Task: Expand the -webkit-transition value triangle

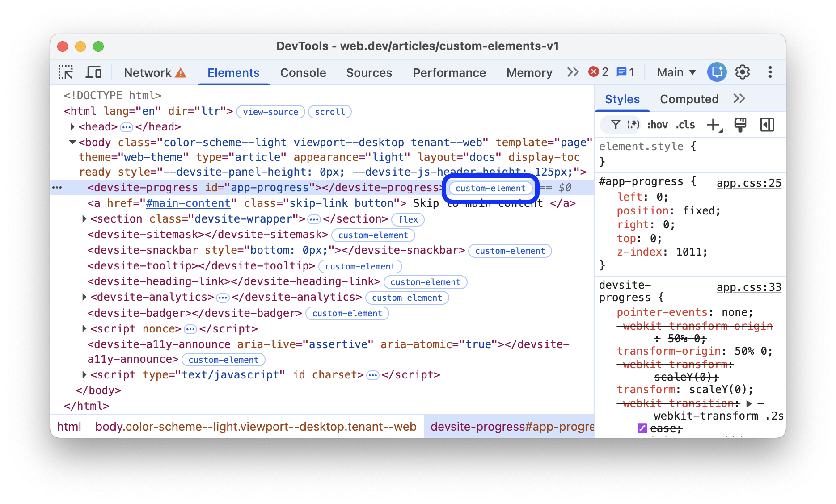Action: point(749,403)
